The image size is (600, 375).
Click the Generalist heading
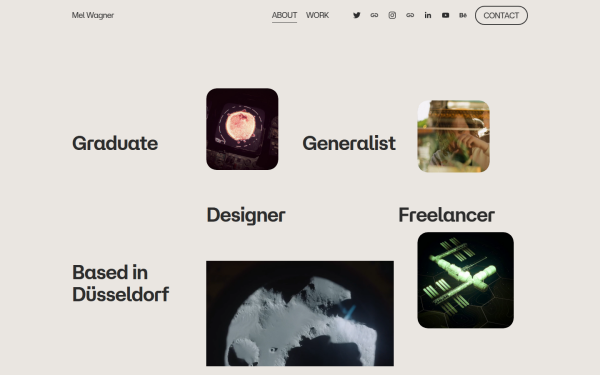[349, 143]
